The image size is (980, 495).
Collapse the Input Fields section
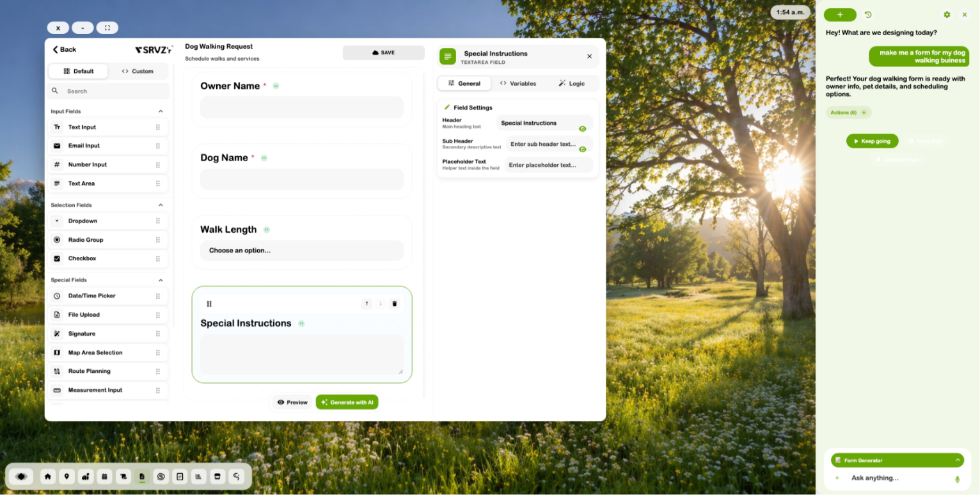coord(161,111)
